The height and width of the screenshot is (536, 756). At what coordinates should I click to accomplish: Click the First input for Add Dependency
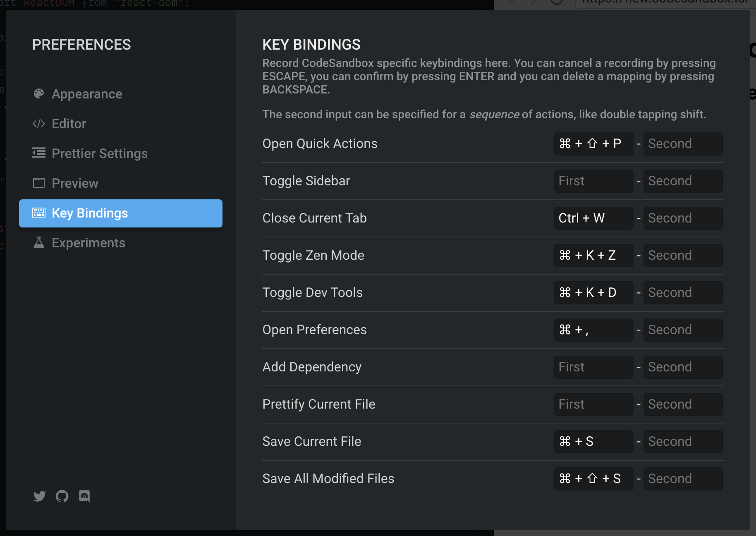[593, 367]
